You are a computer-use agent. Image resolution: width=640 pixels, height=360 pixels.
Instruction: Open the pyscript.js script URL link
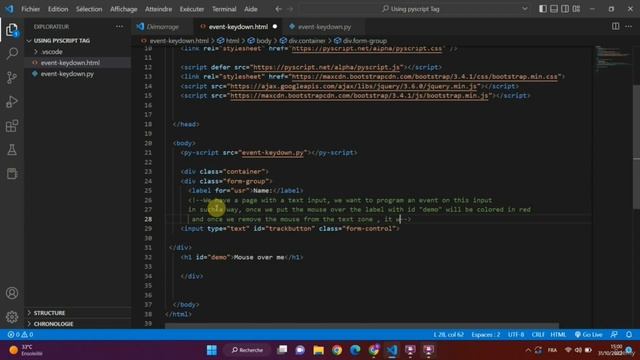tap(327, 67)
